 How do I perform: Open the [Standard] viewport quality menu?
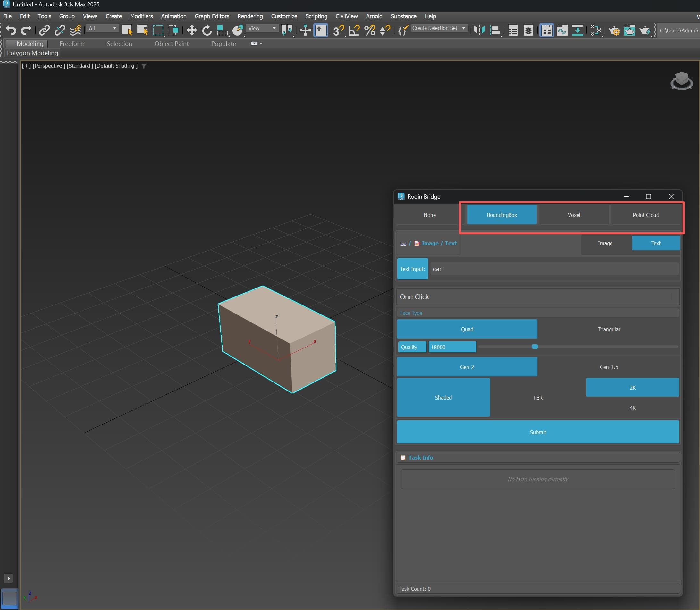pyautogui.click(x=80, y=66)
